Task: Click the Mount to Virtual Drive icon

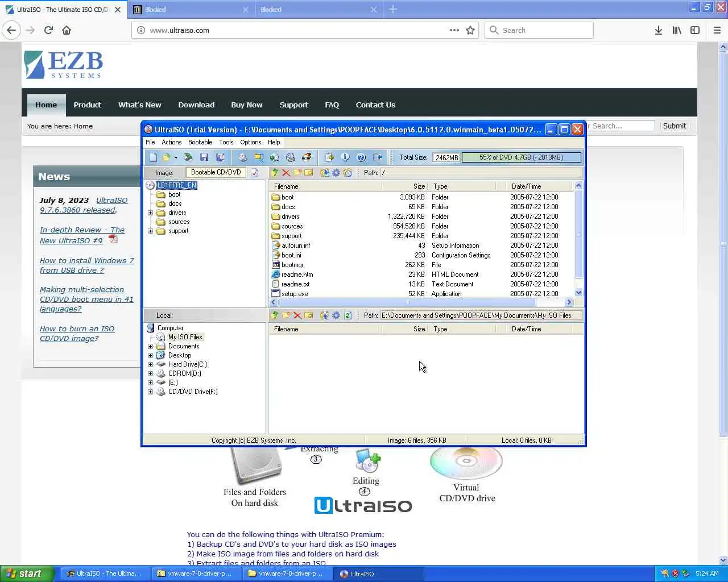Action: pos(291,157)
